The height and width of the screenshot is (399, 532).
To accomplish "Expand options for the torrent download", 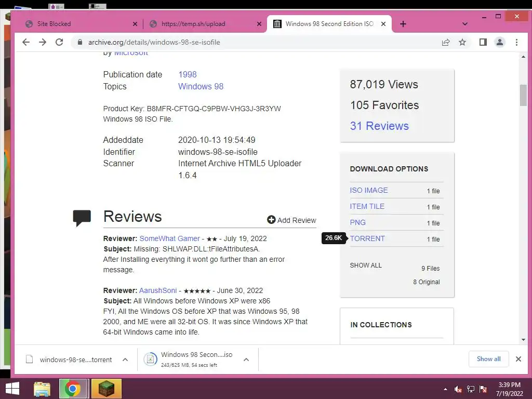I will (x=125, y=360).
